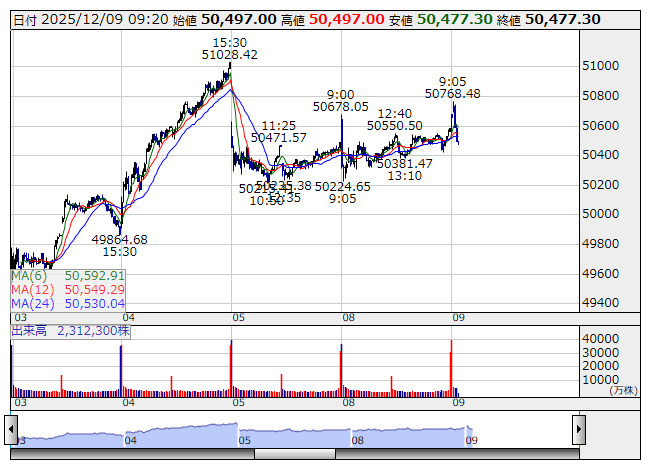Click the MA(6) 50,592.91 legend entry
Image resolution: width=653 pixels, height=470 pixels.
[68, 276]
